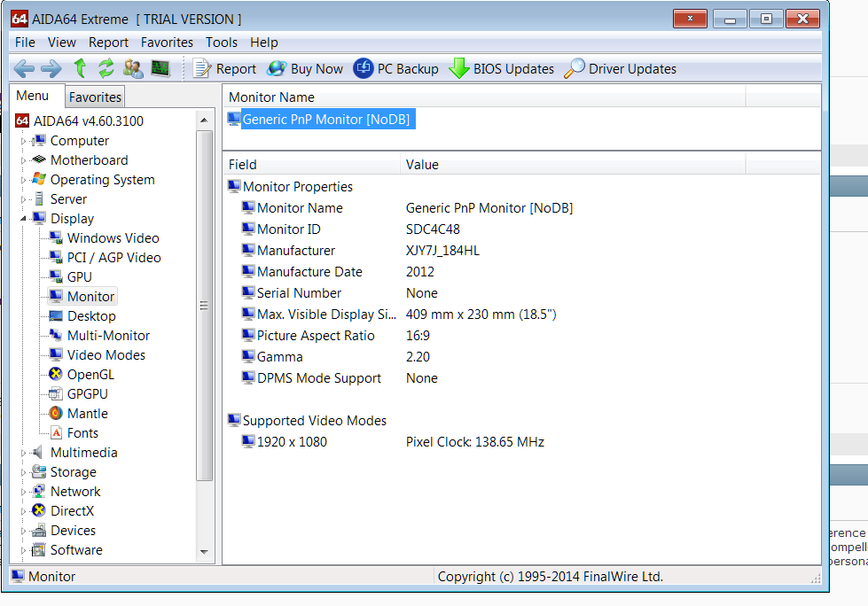The width and height of the screenshot is (868, 606).
Task: Open the Favorites menu in the menu bar
Action: point(167,43)
